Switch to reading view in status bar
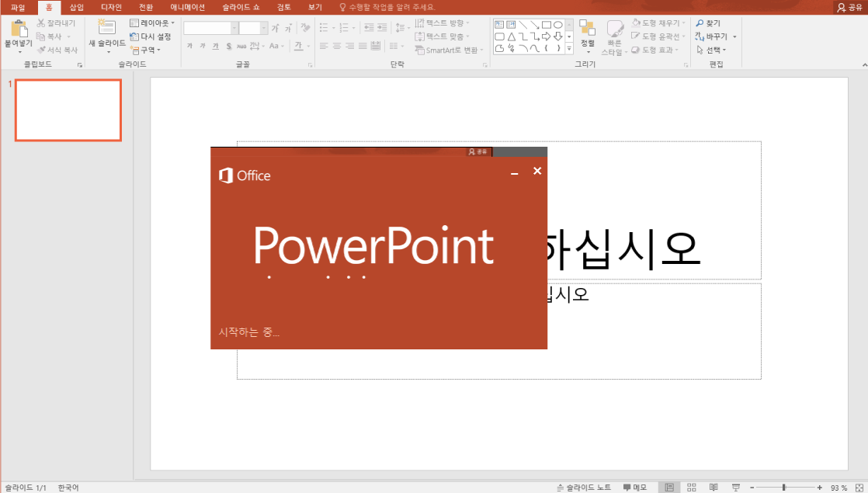Image resolution: width=868 pixels, height=493 pixels. click(713, 488)
